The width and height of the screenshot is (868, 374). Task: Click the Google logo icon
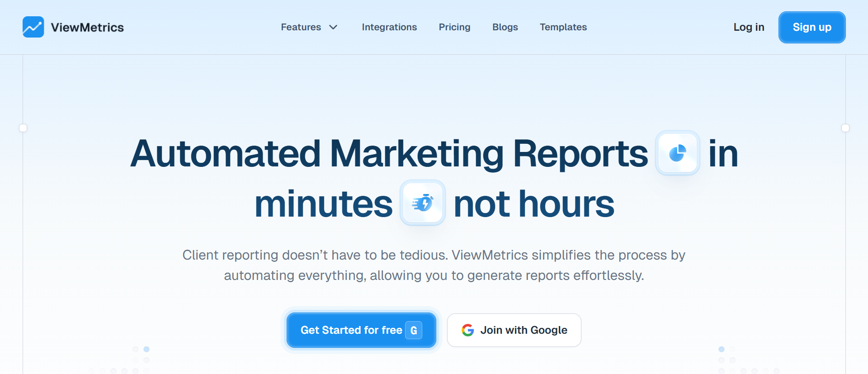467,330
